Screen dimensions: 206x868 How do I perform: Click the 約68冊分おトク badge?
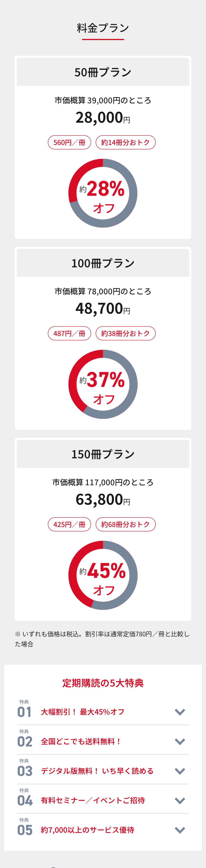coord(126,524)
